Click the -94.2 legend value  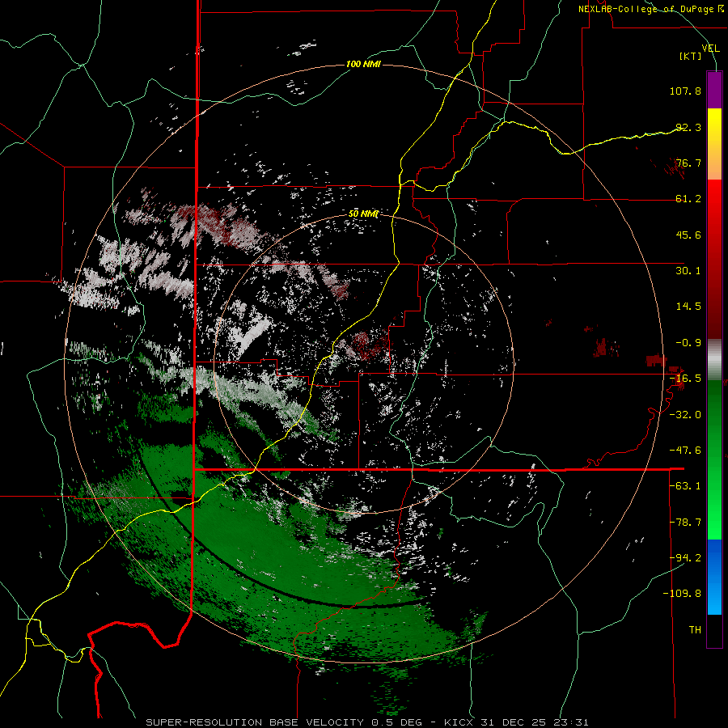click(x=685, y=558)
